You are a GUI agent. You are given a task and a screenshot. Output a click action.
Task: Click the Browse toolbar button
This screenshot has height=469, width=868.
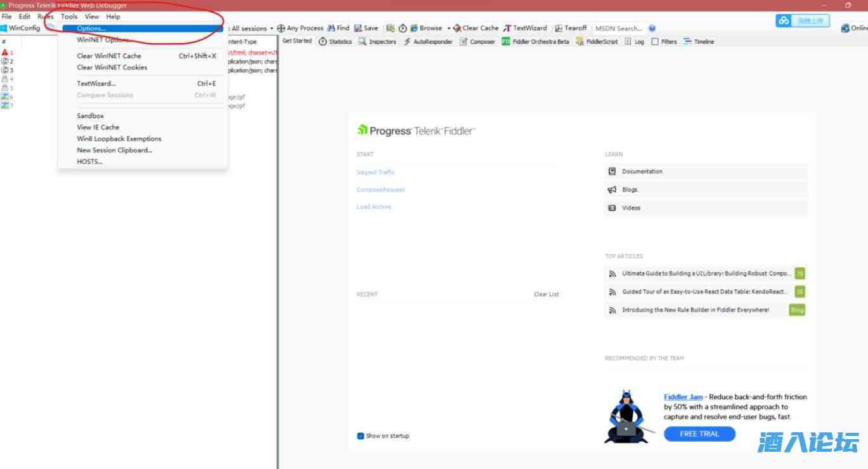[x=426, y=28]
